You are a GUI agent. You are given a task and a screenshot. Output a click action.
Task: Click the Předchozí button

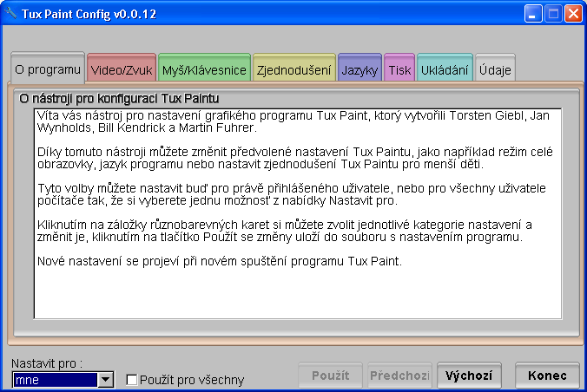399,376
